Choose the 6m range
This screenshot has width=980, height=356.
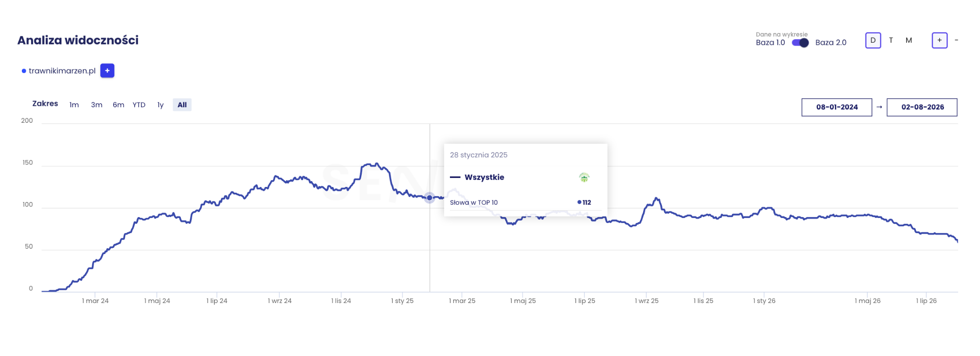point(118,105)
